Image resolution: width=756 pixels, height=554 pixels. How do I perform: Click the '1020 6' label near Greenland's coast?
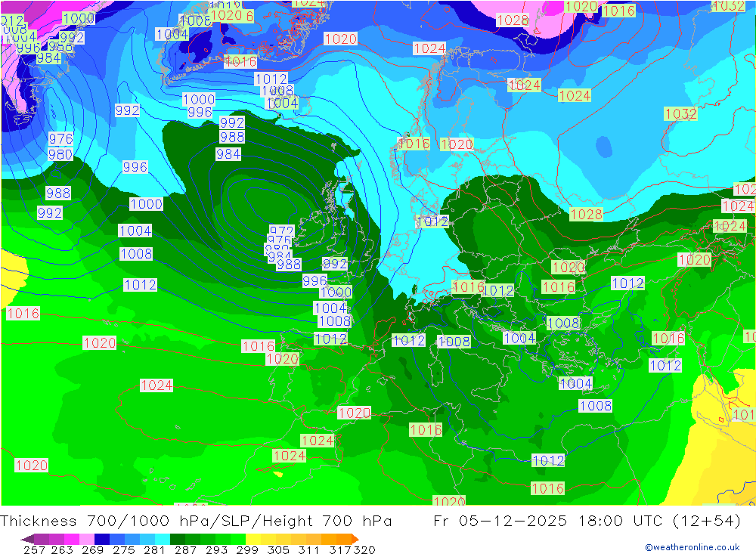[232, 15]
